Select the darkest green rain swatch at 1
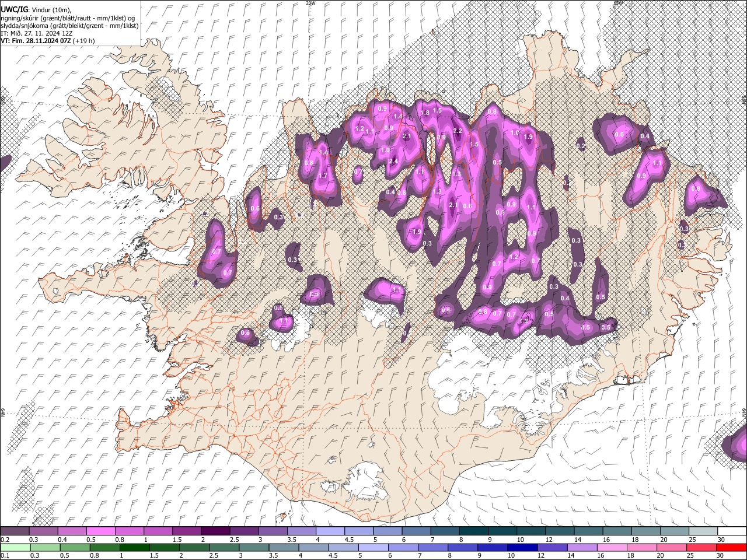747x560 pixels. point(134,548)
